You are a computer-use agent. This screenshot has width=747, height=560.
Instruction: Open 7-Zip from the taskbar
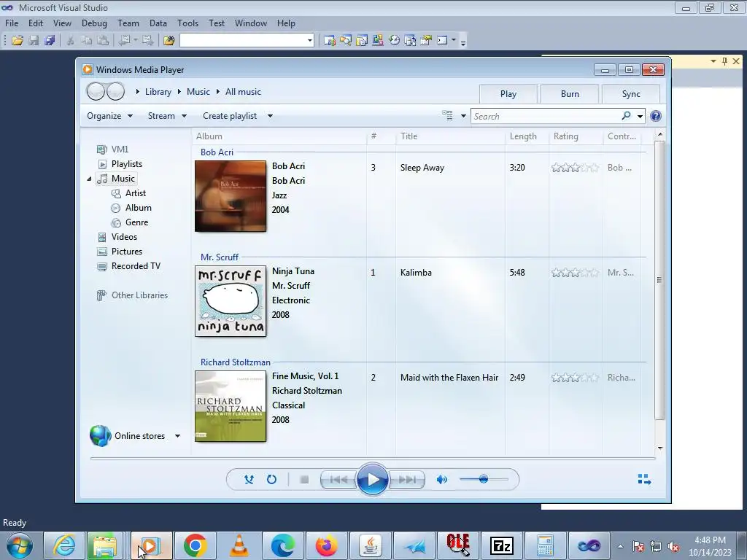point(502,545)
